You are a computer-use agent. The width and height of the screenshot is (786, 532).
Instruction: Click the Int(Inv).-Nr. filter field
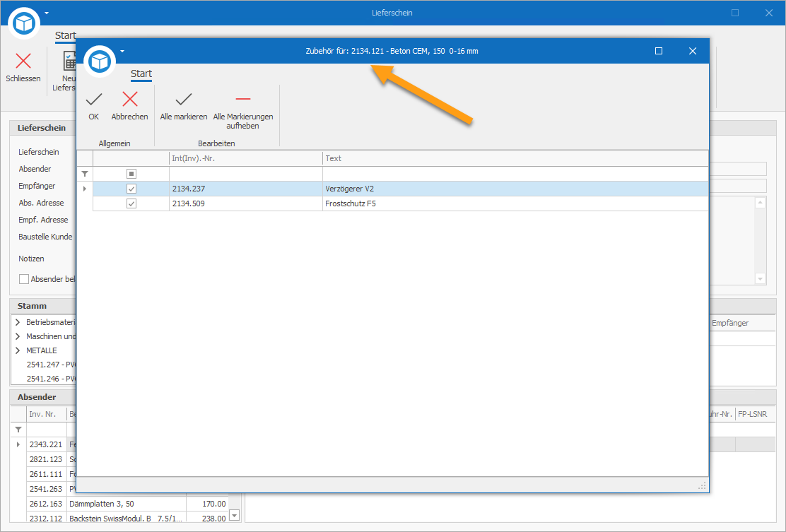click(246, 174)
